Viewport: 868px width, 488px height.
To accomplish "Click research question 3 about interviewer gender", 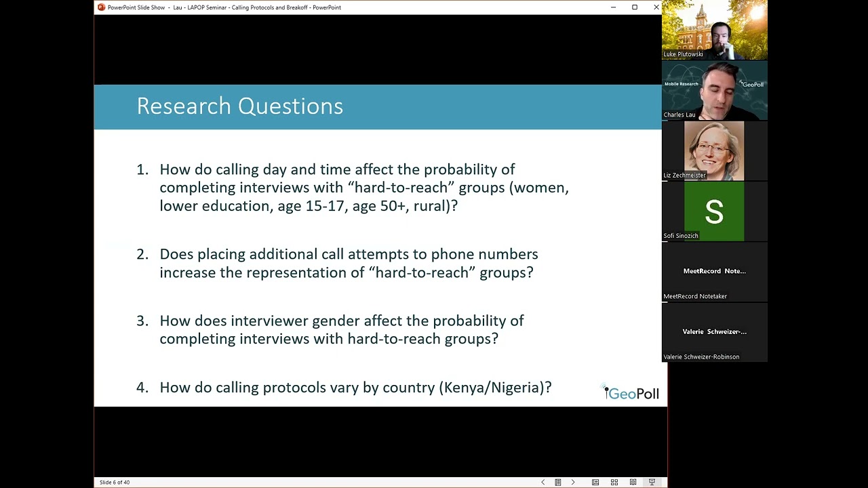I will tap(330, 329).
